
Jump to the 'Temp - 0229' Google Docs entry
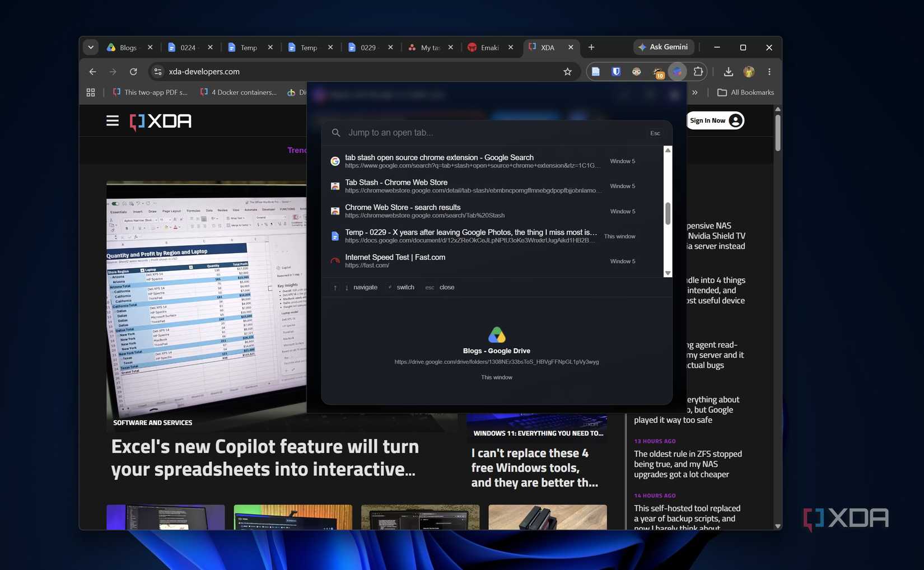493,236
